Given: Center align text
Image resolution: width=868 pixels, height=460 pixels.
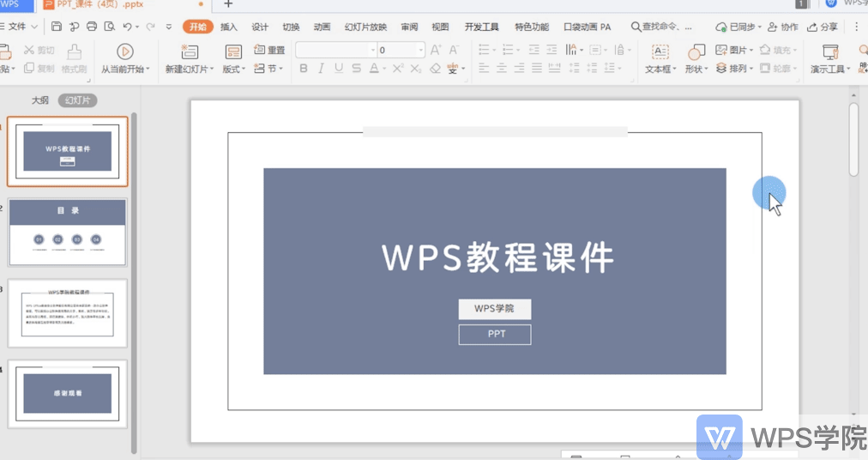Looking at the screenshot, I should [x=502, y=68].
